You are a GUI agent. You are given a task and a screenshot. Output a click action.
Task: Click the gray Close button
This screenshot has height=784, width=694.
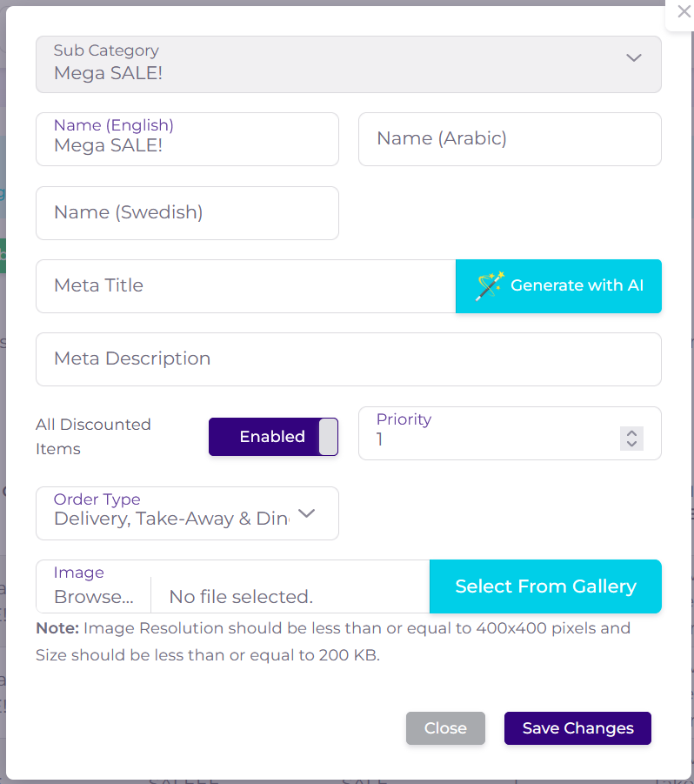click(445, 728)
